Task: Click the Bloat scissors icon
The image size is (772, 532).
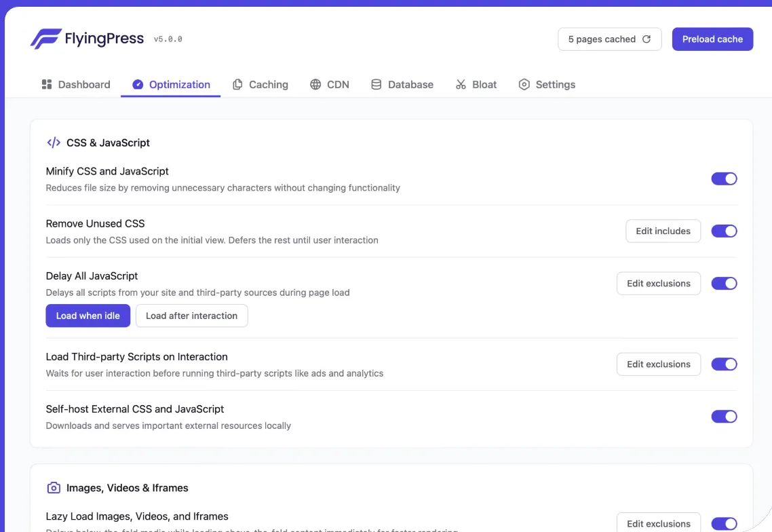Action: [461, 84]
